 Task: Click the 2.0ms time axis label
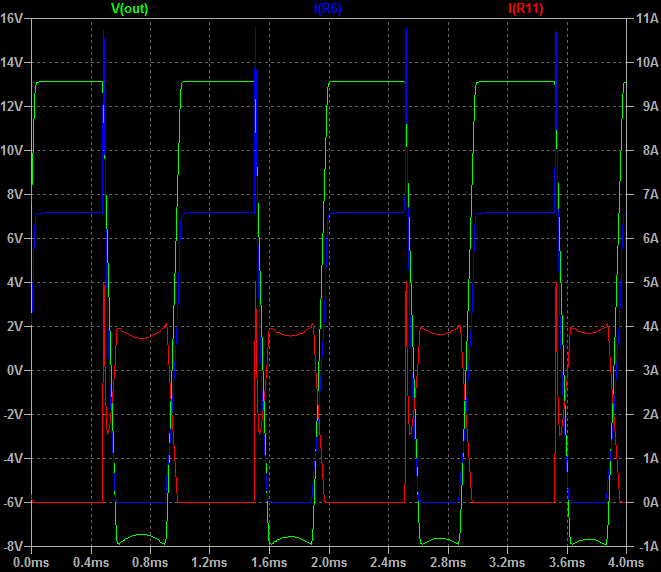[x=329, y=563]
